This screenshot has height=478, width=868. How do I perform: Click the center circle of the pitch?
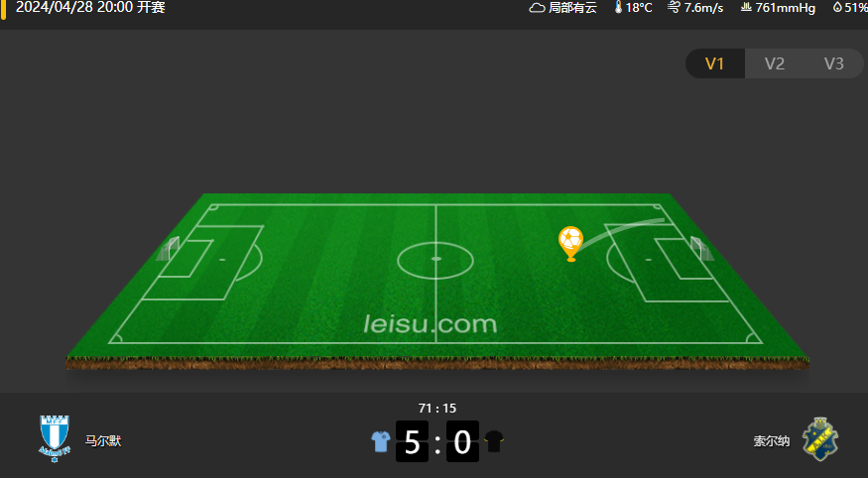click(x=435, y=259)
